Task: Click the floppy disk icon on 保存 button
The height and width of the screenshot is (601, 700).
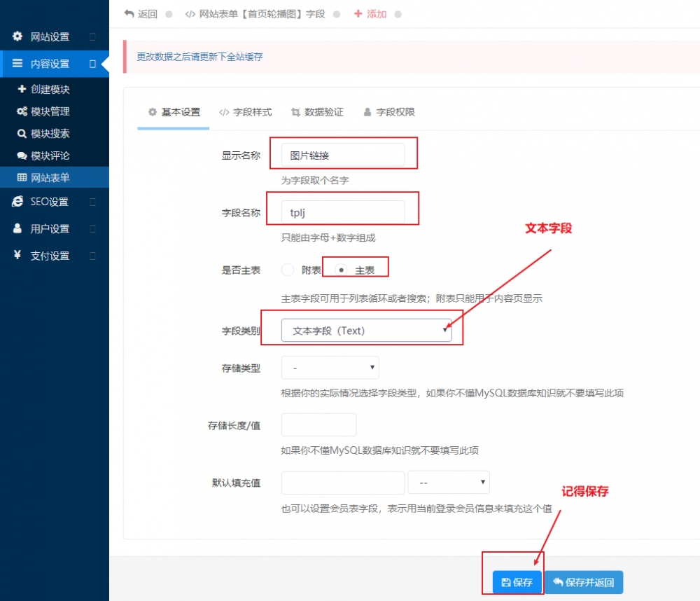Action: click(x=506, y=582)
